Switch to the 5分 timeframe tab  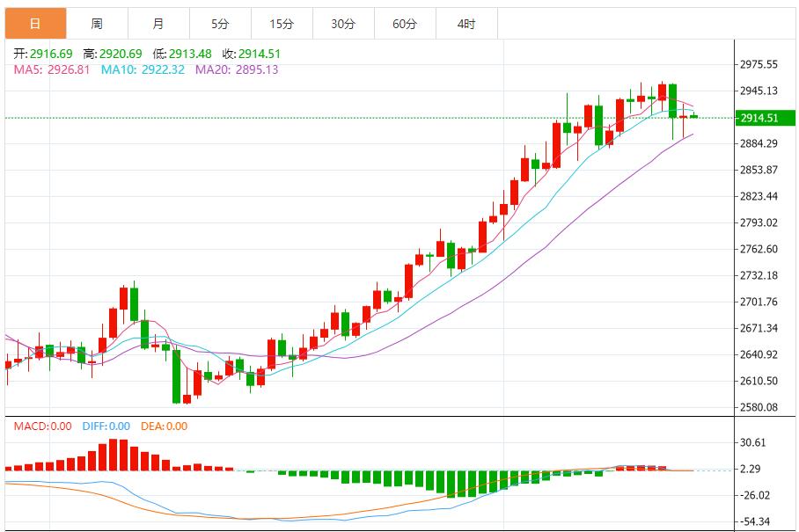click(x=219, y=24)
